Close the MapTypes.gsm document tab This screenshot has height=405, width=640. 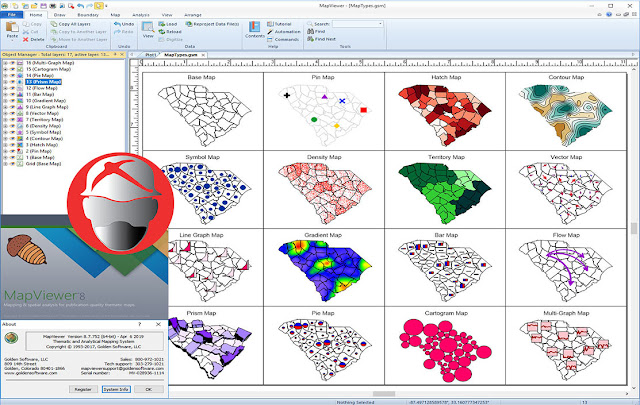(x=203, y=55)
